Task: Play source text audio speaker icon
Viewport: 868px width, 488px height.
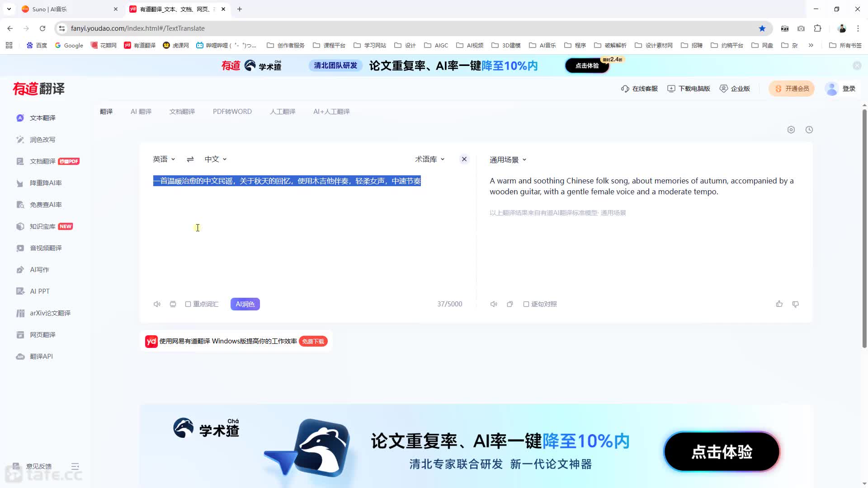Action: (x=157, y=304)
